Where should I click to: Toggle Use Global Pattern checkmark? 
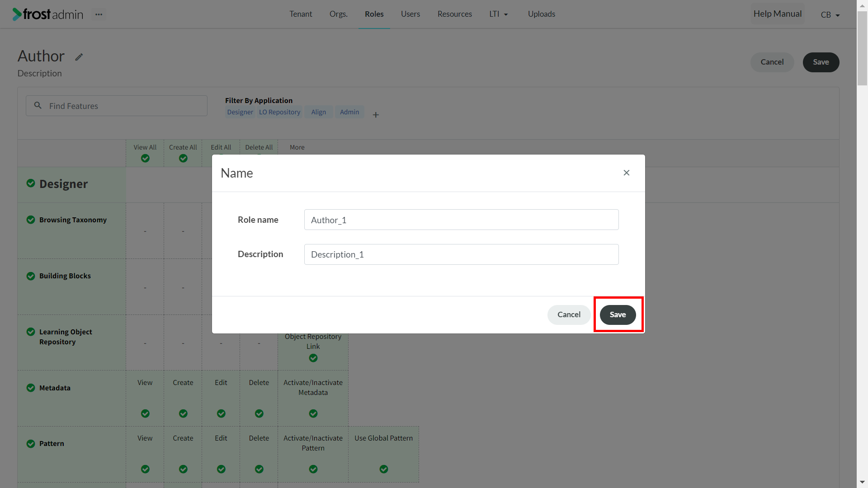384,469
